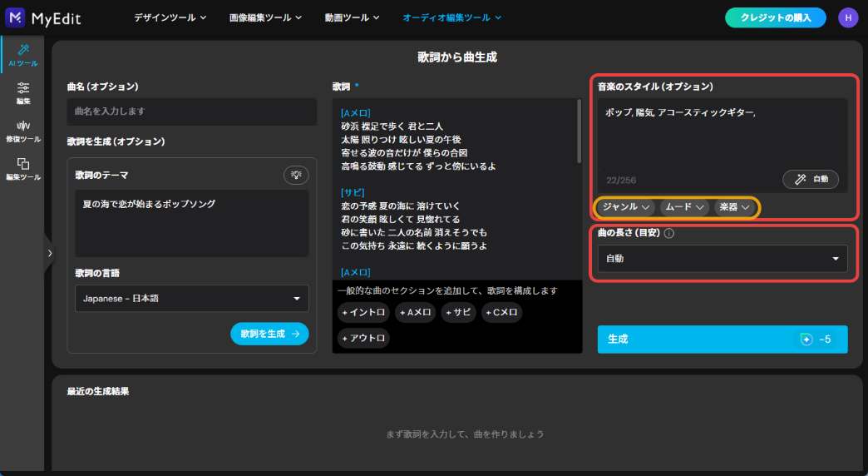
Task: Open the user avatar H icon
Action: (848, 17)
